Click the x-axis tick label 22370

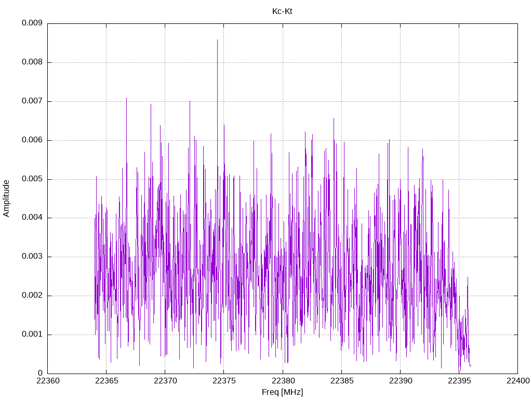tap(165, 381)
